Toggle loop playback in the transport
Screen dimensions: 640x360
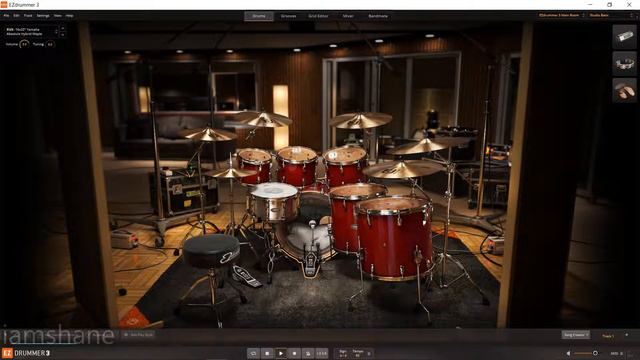(253, 353)
